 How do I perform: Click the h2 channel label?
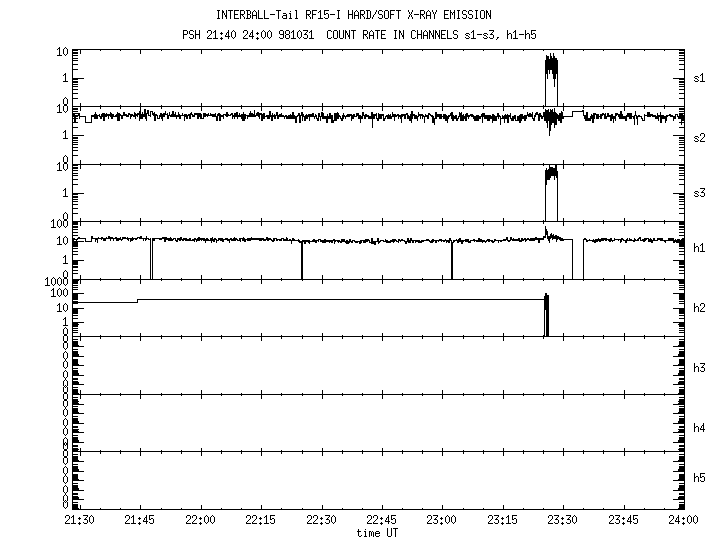[700, 308]
